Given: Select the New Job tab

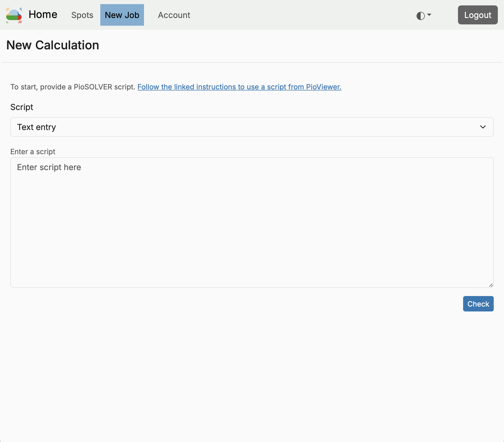Looking at the screenshot, I should 122,15.
